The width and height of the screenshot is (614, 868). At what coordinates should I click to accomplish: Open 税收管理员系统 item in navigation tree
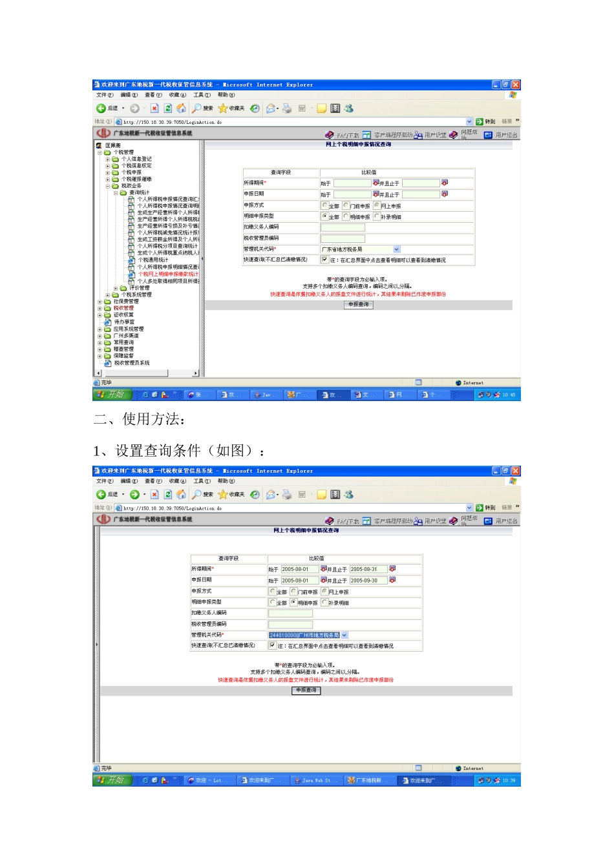[x=108, y=363]
